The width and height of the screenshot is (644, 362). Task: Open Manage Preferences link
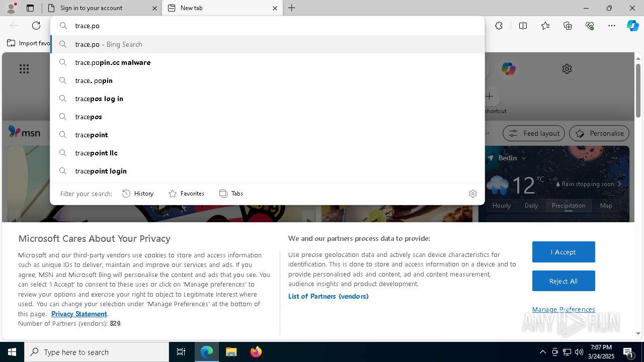click(563, 309)
